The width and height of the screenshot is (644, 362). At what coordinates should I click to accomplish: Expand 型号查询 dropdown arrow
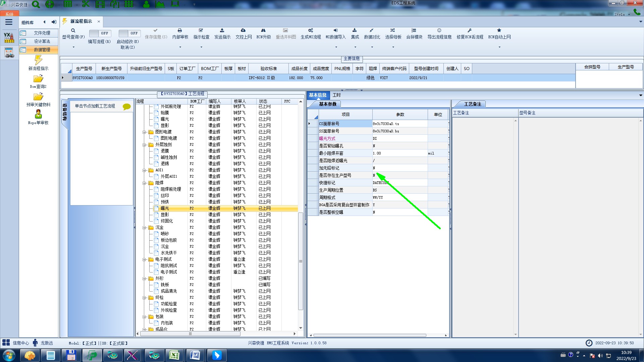click(73, 47)
